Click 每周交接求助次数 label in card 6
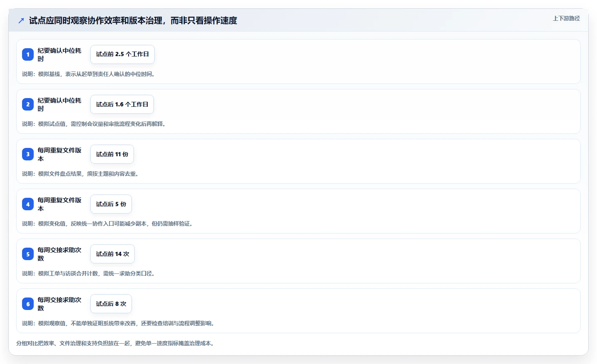Viewport: 597px width, 364px height. coord(59,304)
